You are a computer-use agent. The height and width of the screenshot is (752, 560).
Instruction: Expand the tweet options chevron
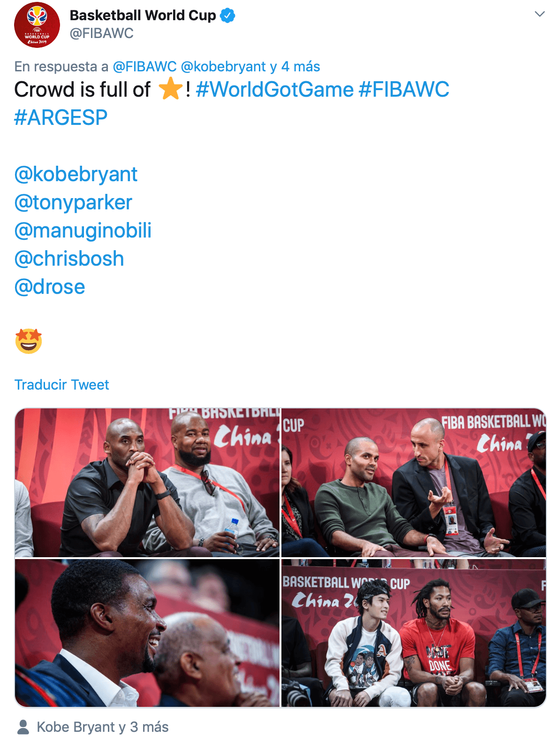click(x=540, y=14)
